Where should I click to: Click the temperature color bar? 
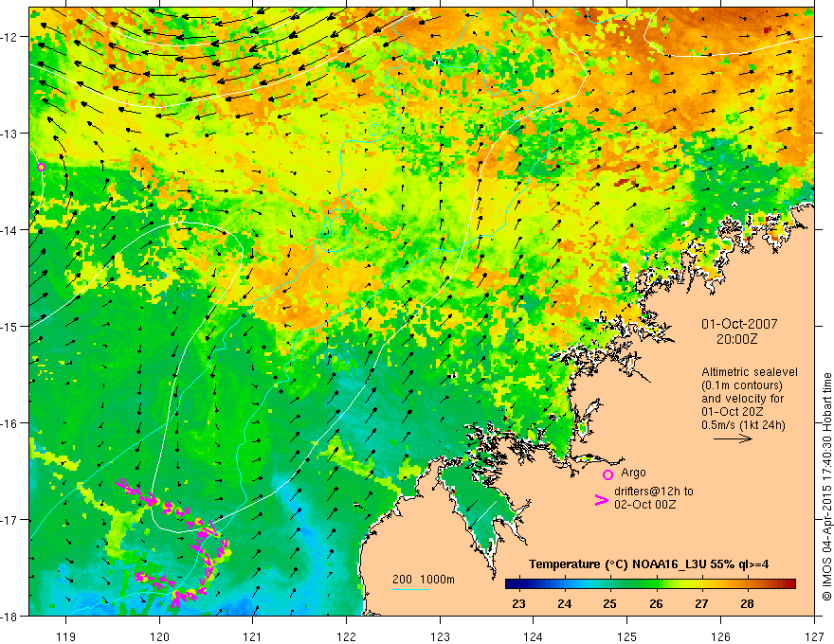650,584
